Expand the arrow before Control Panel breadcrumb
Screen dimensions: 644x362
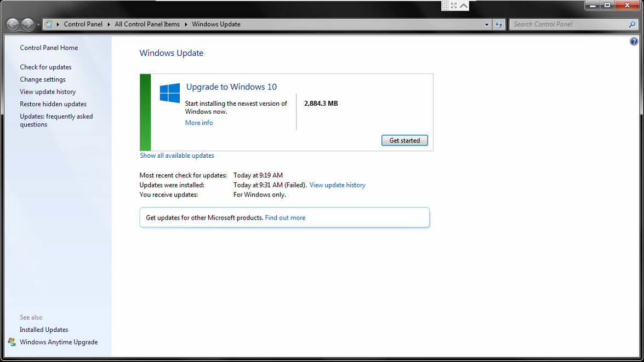58,24
